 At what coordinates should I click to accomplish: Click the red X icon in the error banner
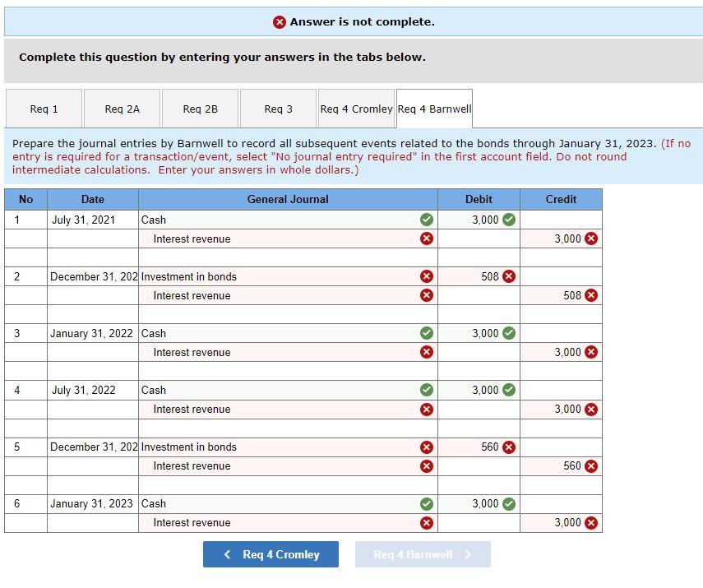pos(279,21)
